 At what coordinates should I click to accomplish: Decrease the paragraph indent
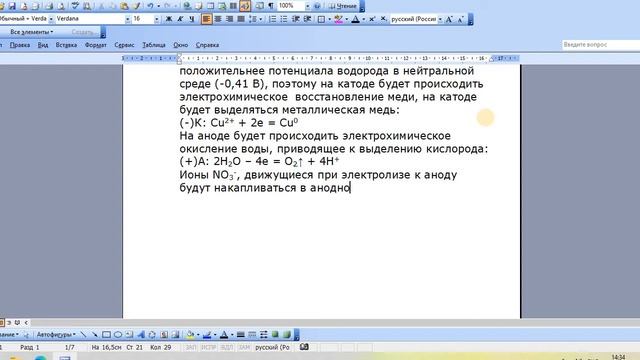click(x=296, y=19)
